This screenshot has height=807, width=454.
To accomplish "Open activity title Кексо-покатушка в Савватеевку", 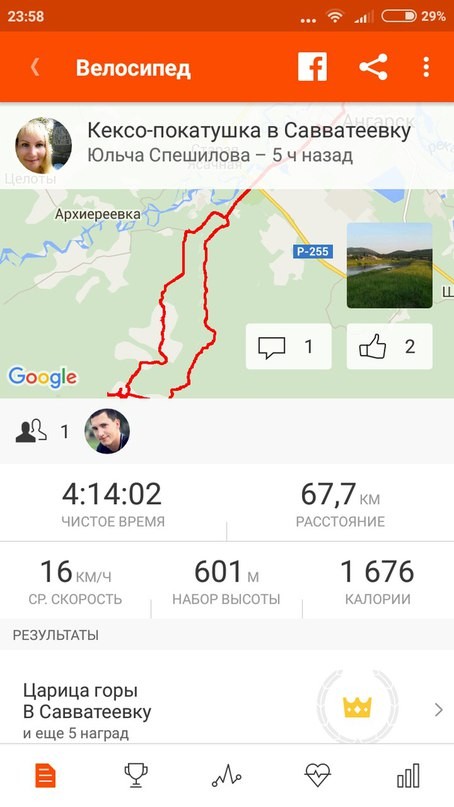I will 249,131.
